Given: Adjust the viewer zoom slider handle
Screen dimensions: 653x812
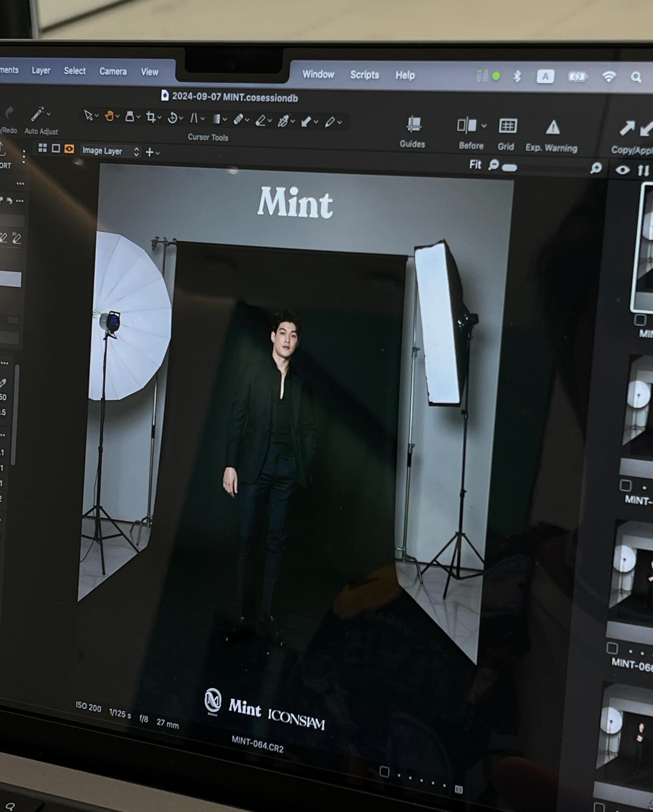Looking at the screenshot, I should pos(509,168).
